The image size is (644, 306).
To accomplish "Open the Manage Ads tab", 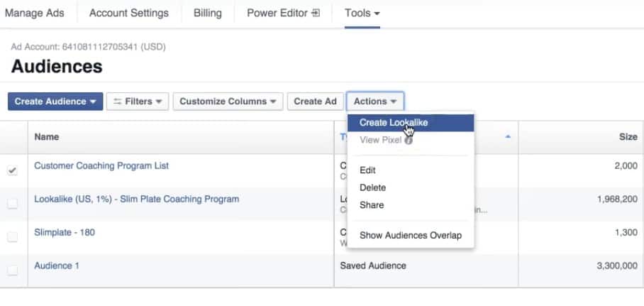I will [35, 13].
